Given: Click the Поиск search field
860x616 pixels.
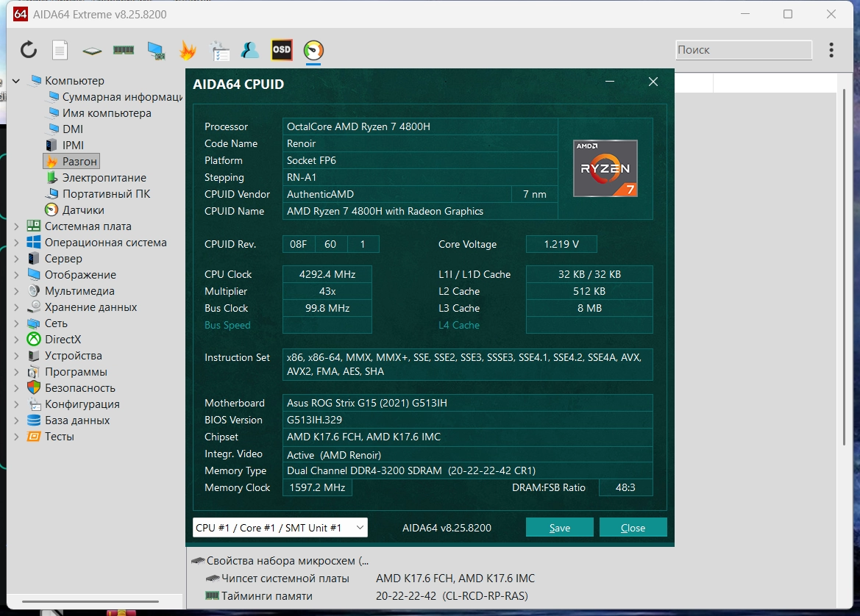Looking at the screenshot, I should pyautogui.click(x=743, y=50).
